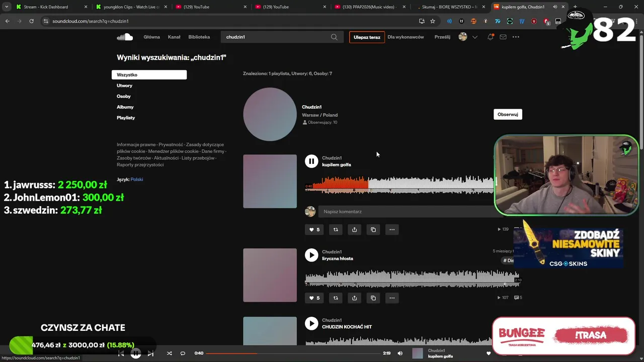Share the 'liryczna hłosta' track
The height and width of the screenshot is (362, 644).
coord(354,298)
